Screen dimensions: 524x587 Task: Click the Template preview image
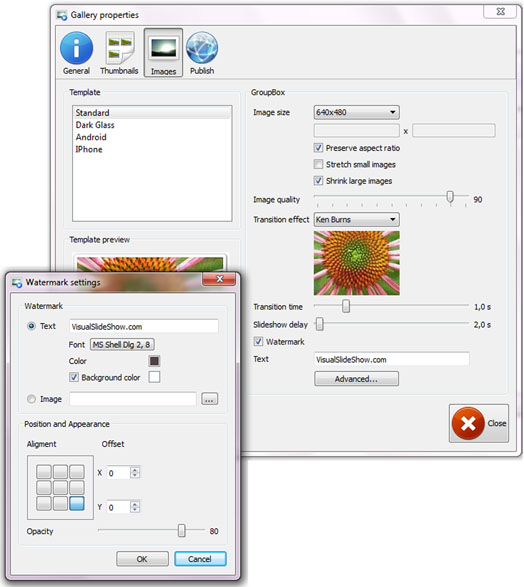(150, 264)
